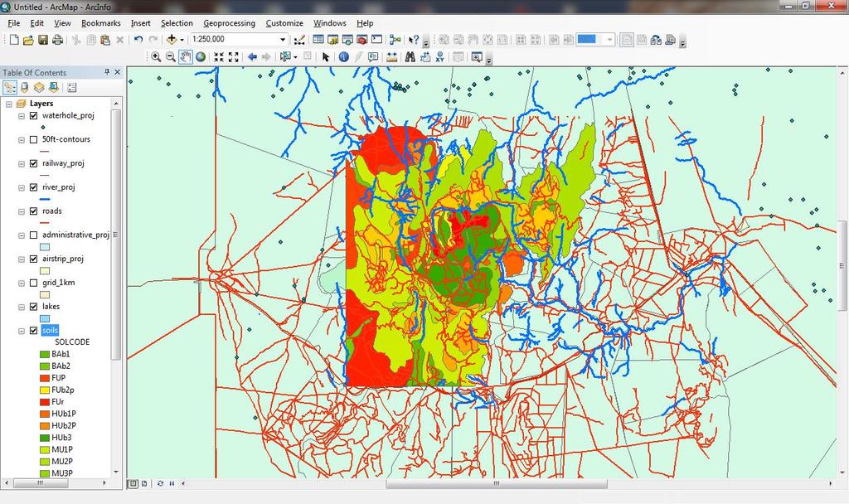Select the Zoom Out tool

171,57
